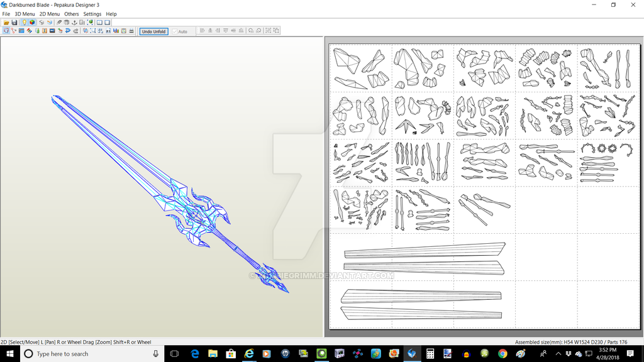Select the topmost long blade strip in pattern view
644x362 pixels.
pyautogui.click(x=425, y=250)
